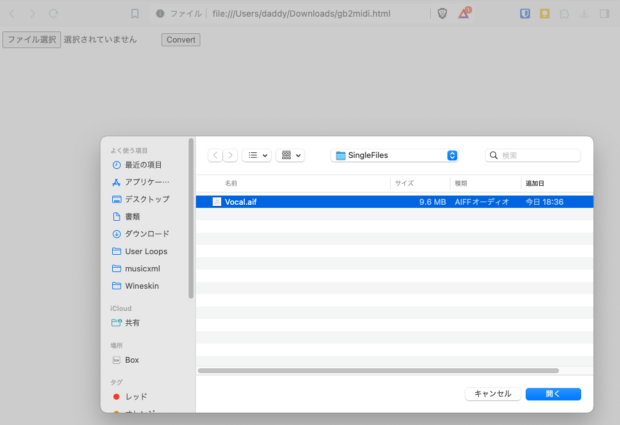
Task: Open the list view options dropdown
Action: tap(257, 156)
